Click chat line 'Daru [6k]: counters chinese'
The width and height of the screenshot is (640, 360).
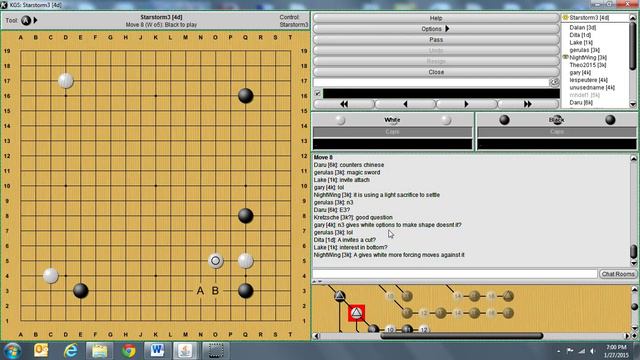[349, 165]
